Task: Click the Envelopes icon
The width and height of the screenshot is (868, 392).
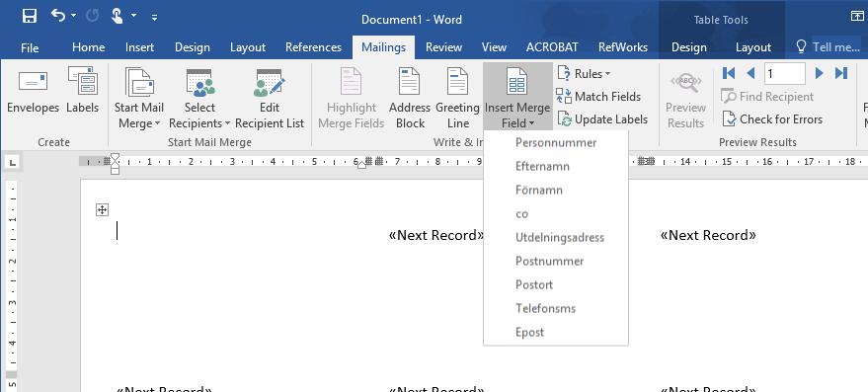Action: coord(33,81)
